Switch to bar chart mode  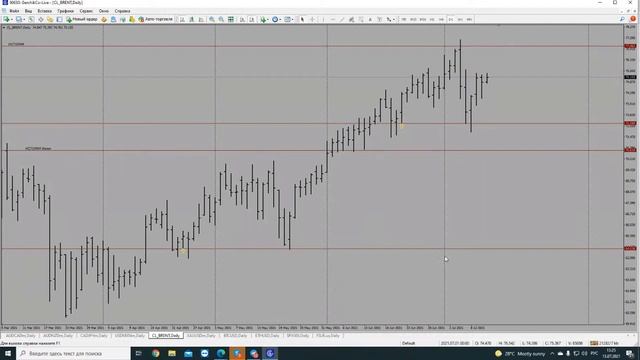click(182, 19)
